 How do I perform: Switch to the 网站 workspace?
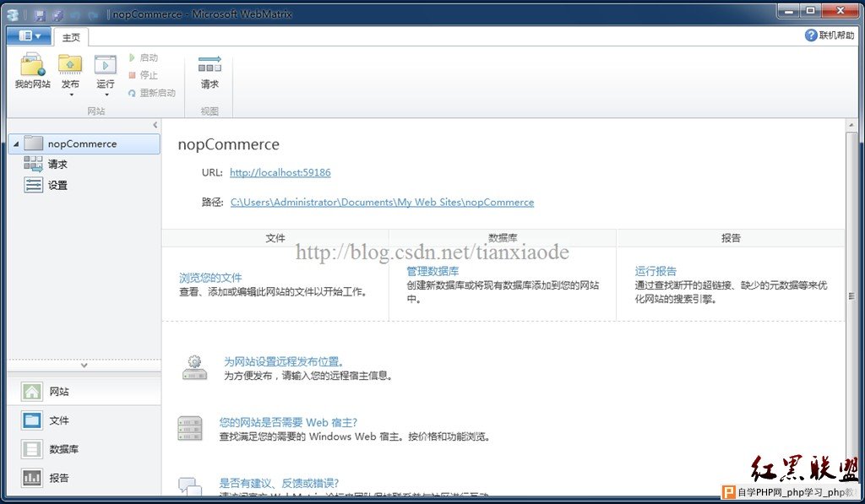(x=84, y=392)
